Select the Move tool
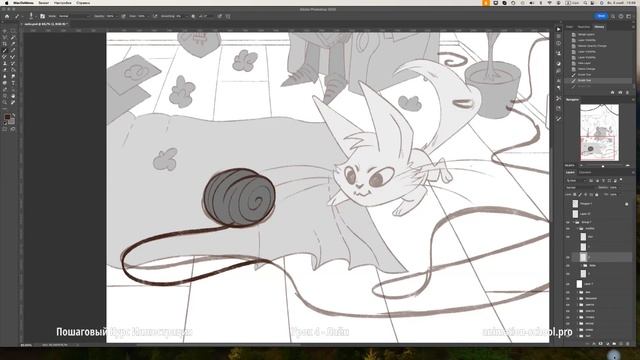The width and height of the screenshot is (640, 360). (x=4, y=31)
